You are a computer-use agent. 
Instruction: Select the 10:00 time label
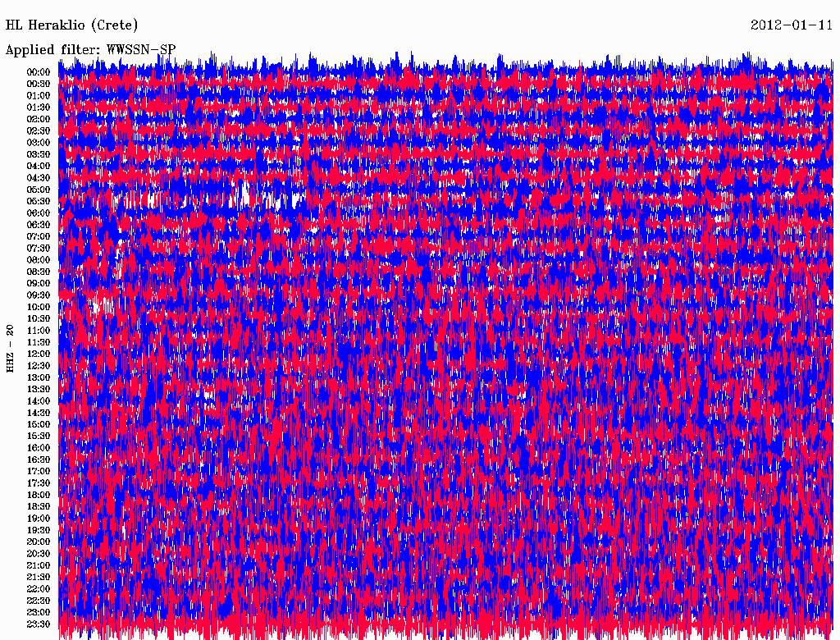pyautogui.click(x=39, y=307)
